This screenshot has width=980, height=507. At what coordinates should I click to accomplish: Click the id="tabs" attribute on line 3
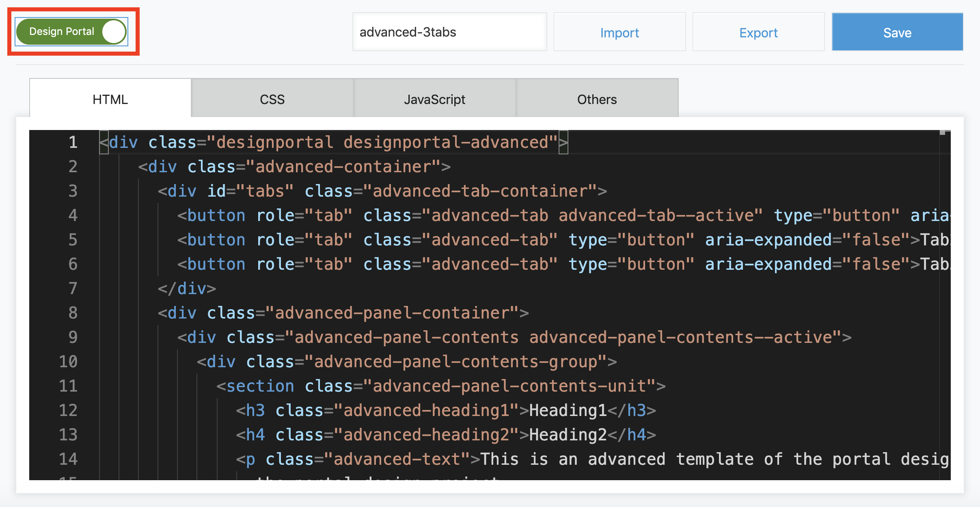pos(250,191)
